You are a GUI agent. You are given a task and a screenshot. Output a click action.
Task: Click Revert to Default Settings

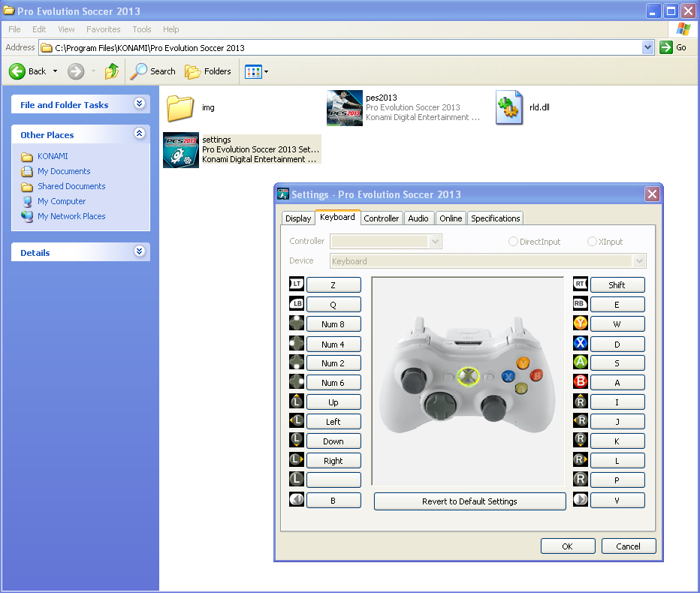[469, 501]
